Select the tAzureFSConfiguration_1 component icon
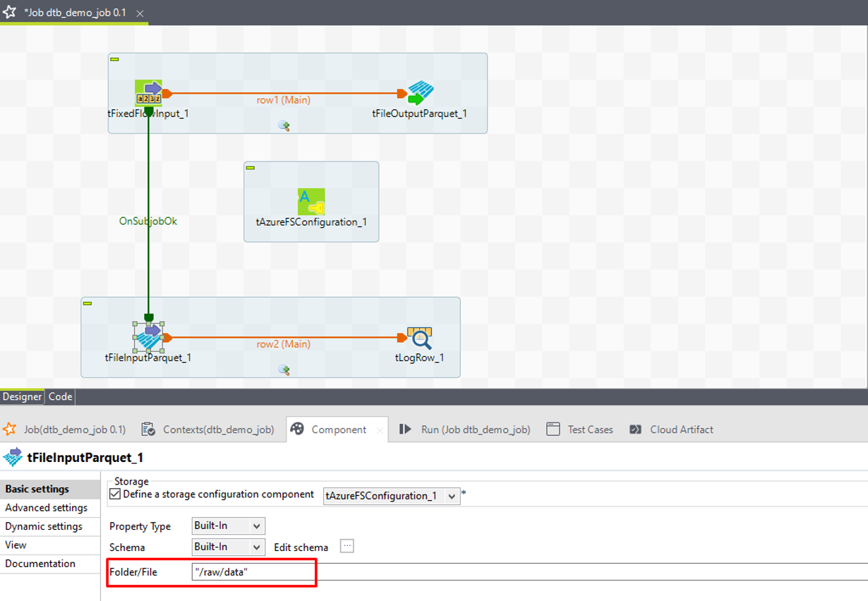The image size is (868, 601). 311,201
